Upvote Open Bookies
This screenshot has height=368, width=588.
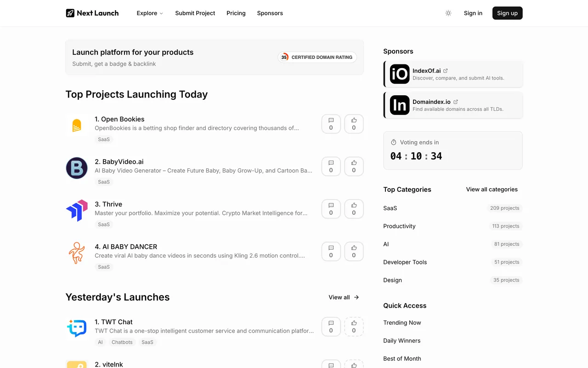(354, 124)
